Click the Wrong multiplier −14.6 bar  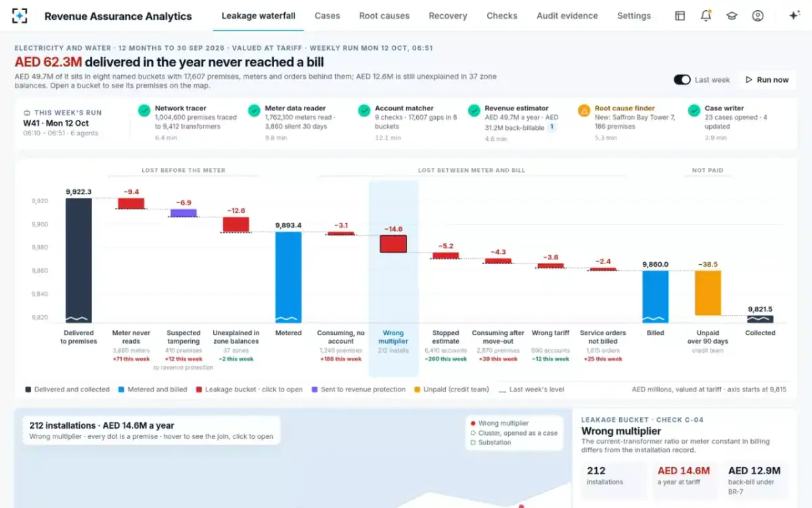(393, 244)
